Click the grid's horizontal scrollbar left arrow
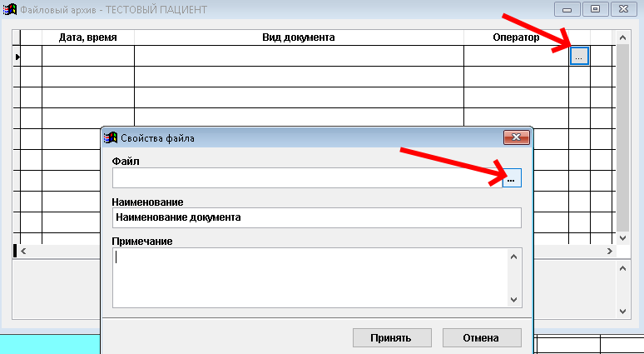The width and height of the screenshot is (644, 354). (23, 251)
